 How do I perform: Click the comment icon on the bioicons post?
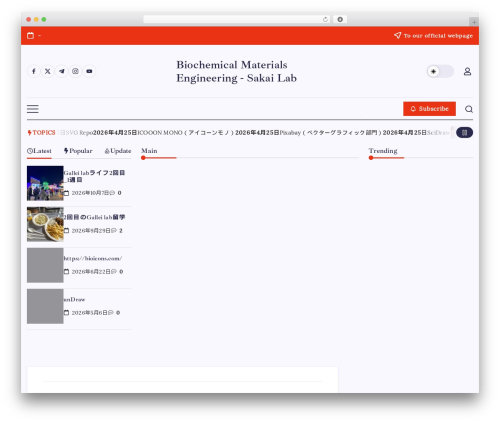pyautogui.click(x=114, y=272)
